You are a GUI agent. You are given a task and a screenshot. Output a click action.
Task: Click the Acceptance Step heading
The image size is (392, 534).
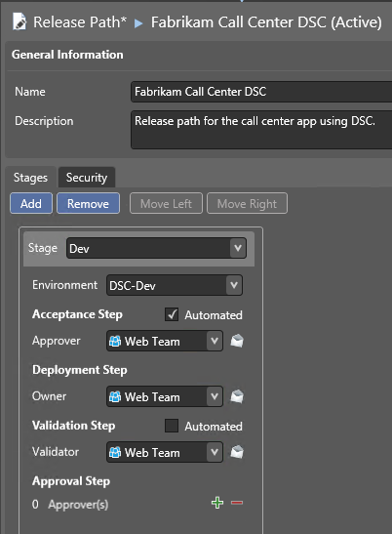point(77,314)
